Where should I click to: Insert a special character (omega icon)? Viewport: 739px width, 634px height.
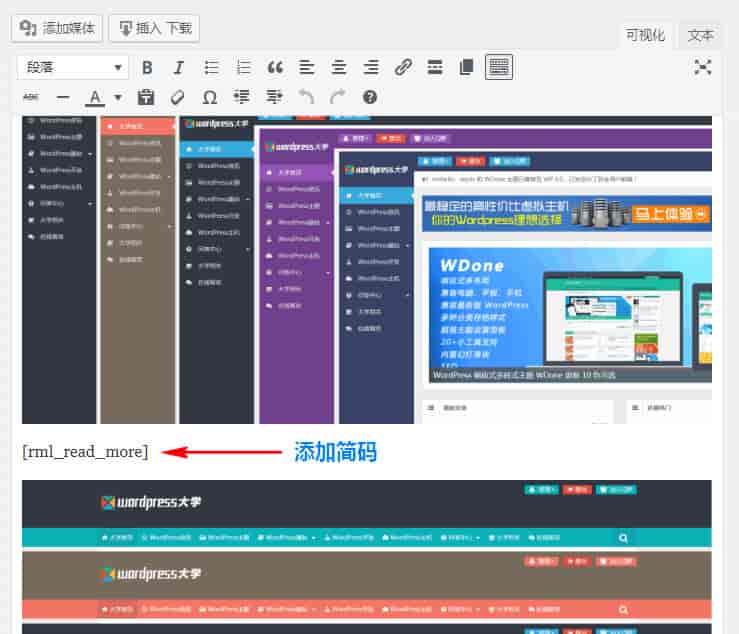click(209, 98)
